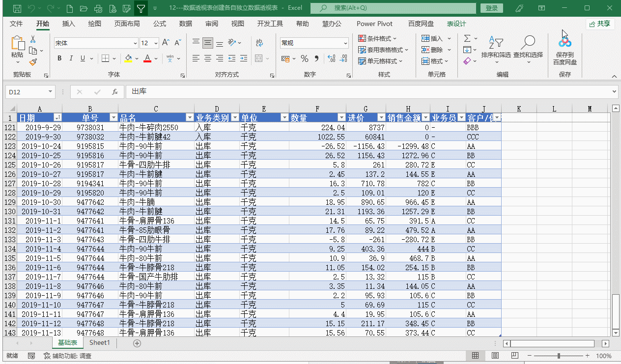Click the Open folder icon in quick access toolbar
The width and height of the screenshot is (621, 364).
84,8
